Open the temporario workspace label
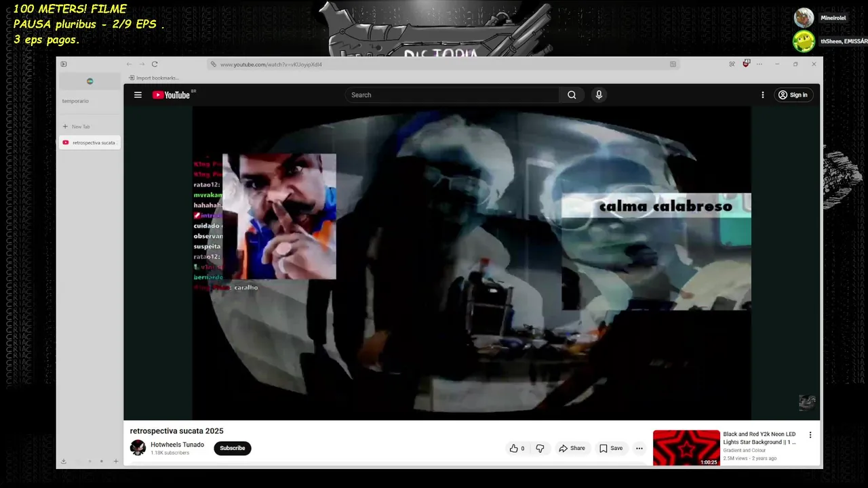 (x=75, y=101)
